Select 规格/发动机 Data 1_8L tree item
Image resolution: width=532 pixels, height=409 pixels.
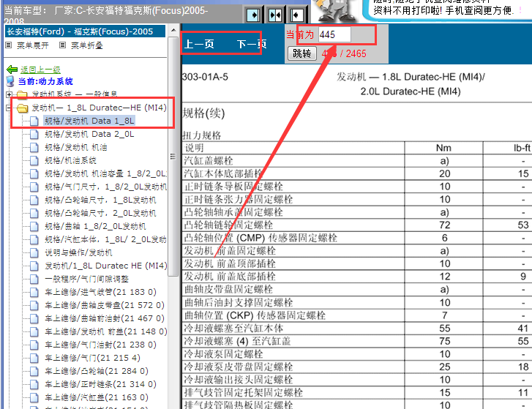coord(89,121)
